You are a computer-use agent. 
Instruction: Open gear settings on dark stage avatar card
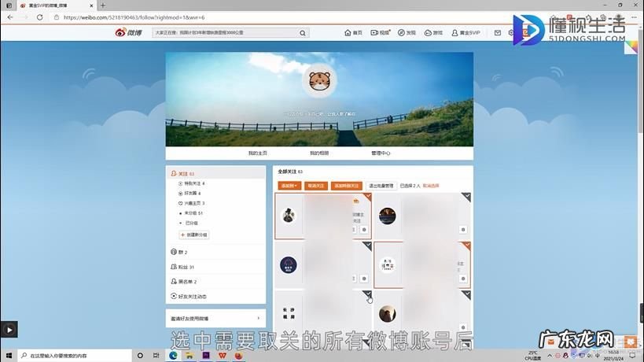point(463,230)
